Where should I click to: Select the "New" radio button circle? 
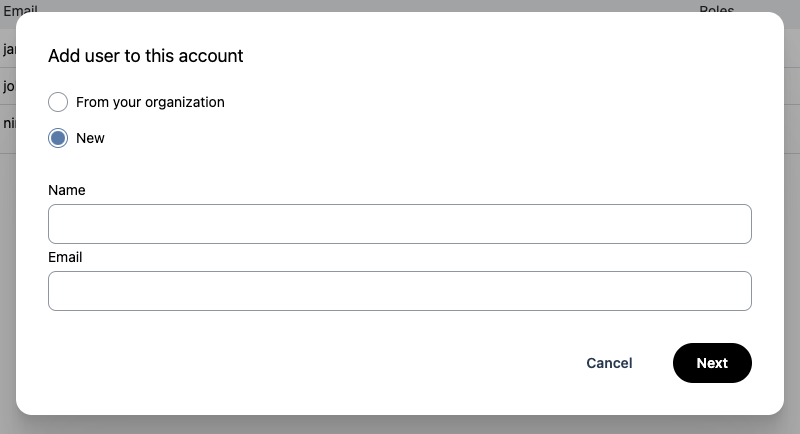(x=58, y=138)
